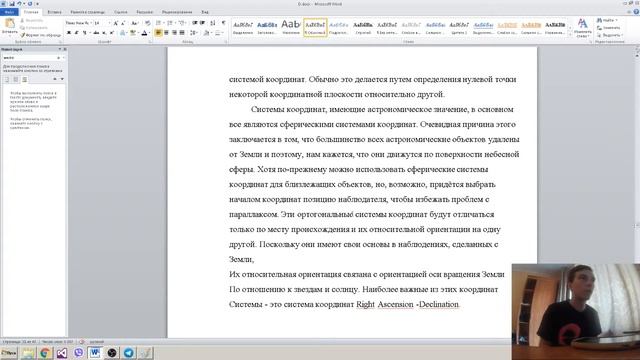Viewport: 640px width, 360px height.
Task: Switch to the Рецензирование tab
Action: pyautogui.click(x=177, y=12)
